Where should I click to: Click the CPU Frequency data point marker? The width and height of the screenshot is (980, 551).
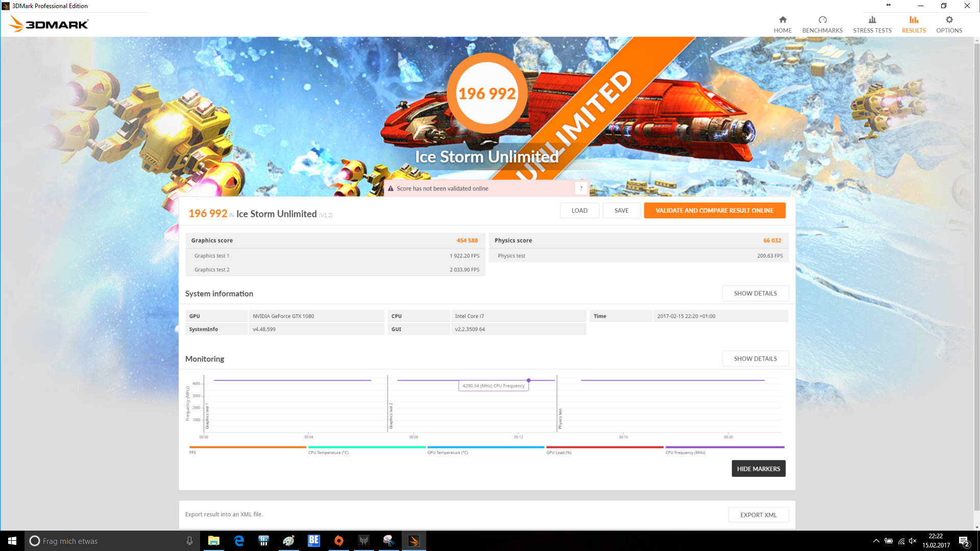(x=529, y=380)
